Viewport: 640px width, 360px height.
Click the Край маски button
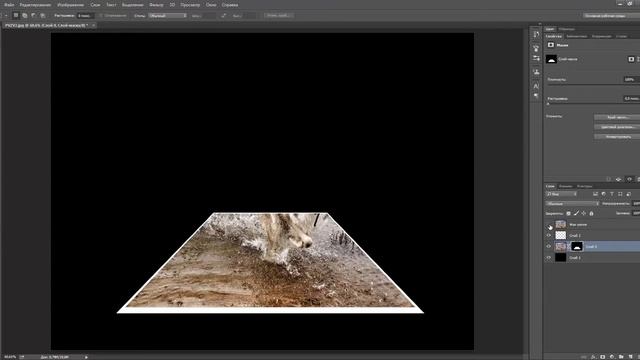tap(617, 117)
